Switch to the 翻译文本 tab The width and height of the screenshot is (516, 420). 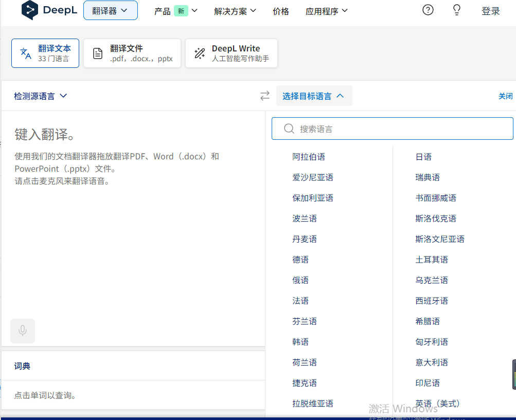point(45,53)
